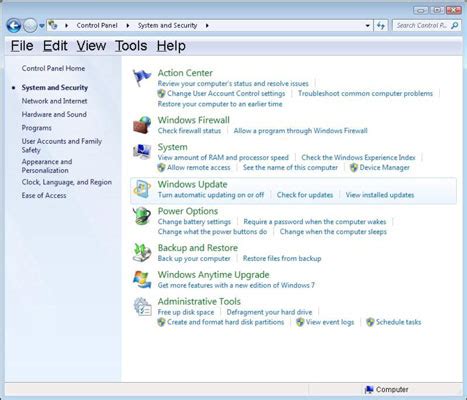Open User Accounts and Family Safety

pyautogui.click(x=62, y=146)
